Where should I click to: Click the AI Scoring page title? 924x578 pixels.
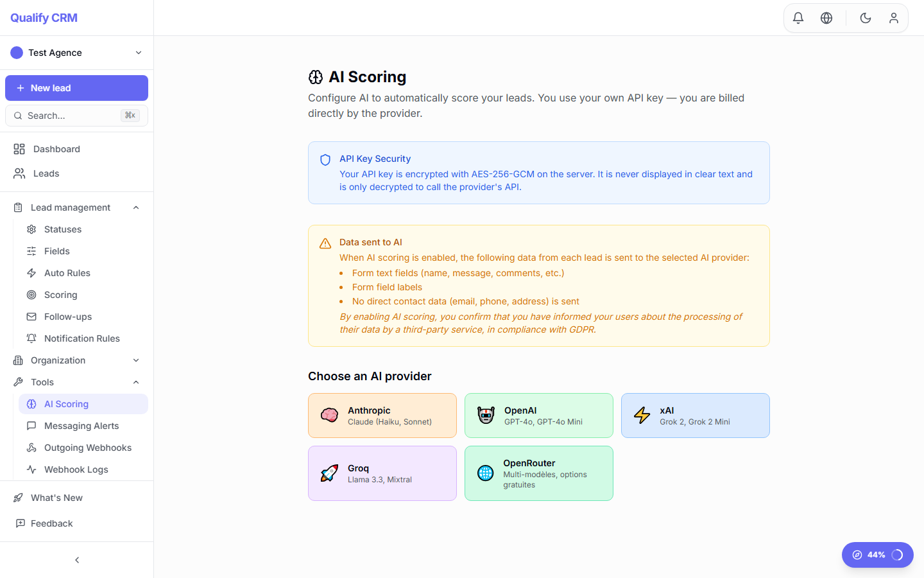(367, 77)
